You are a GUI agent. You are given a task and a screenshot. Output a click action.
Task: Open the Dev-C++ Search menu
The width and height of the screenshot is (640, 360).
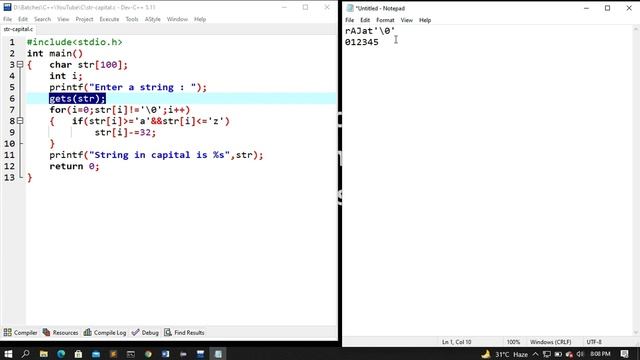pyautogui.click(x=42, y=19)
